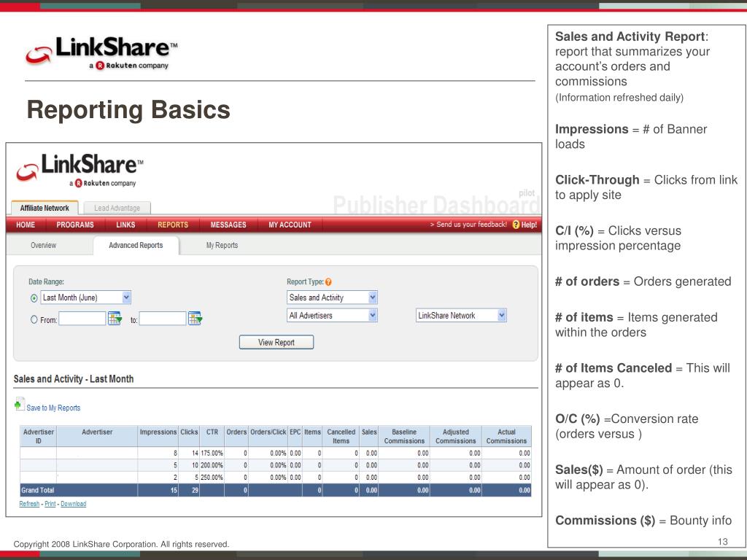
Task: Click the Advertiser column header
Action: pyautogui.click(x=97, y=436)
